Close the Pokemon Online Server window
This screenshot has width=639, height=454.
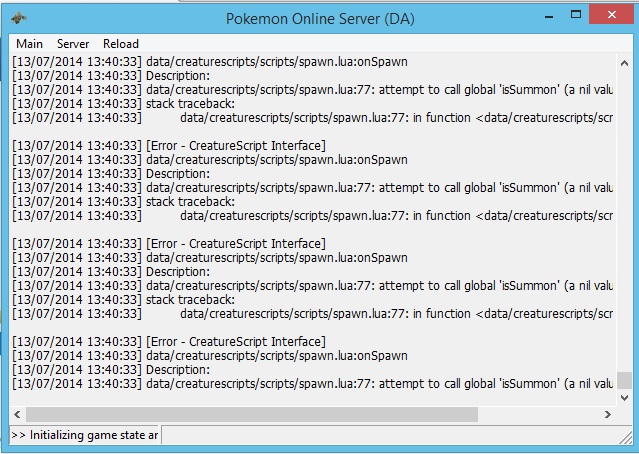pyautogui.click(x=612, y=15)
